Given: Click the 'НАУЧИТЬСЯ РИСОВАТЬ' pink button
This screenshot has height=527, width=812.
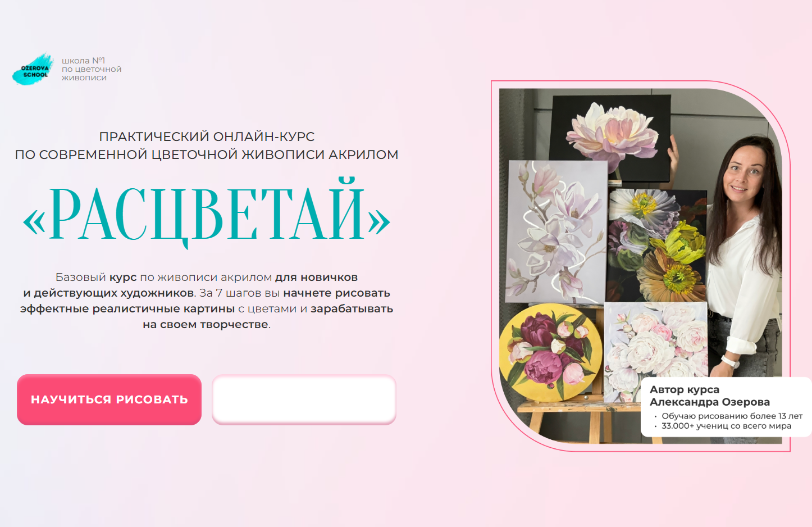Looking at the screenshot, I should 109,399.
